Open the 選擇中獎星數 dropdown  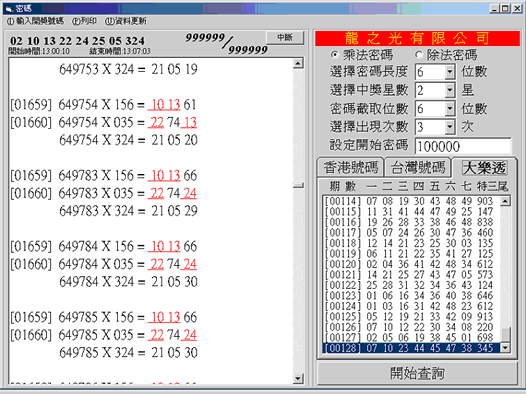(x=450, y=90)
